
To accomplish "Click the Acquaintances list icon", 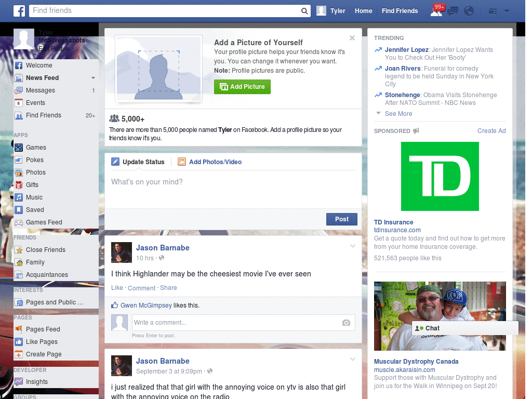I will coord(19,275).
